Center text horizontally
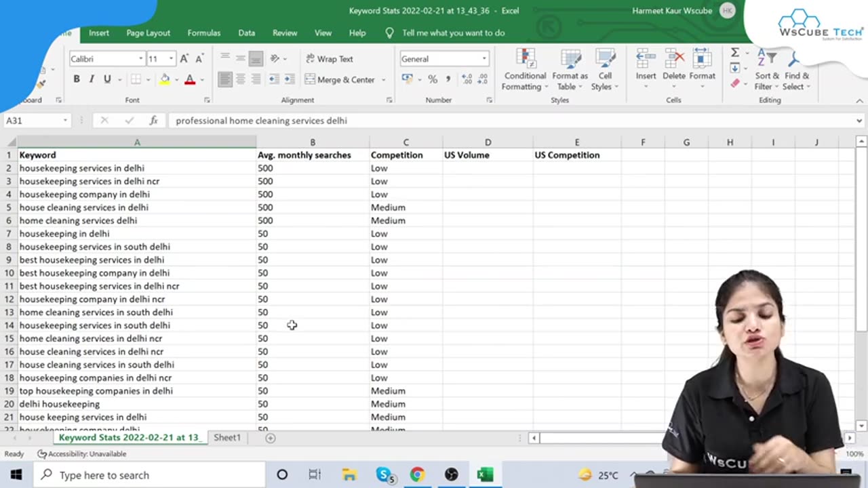The image size is (868, 488). tap(240, 79)
